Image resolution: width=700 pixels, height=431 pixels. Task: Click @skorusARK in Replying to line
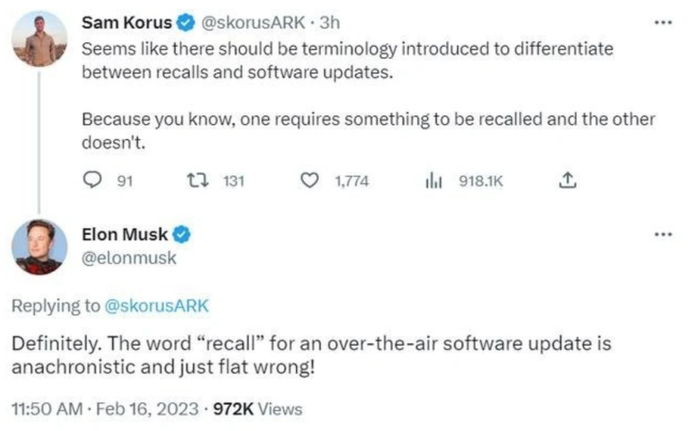coord(156,305)
